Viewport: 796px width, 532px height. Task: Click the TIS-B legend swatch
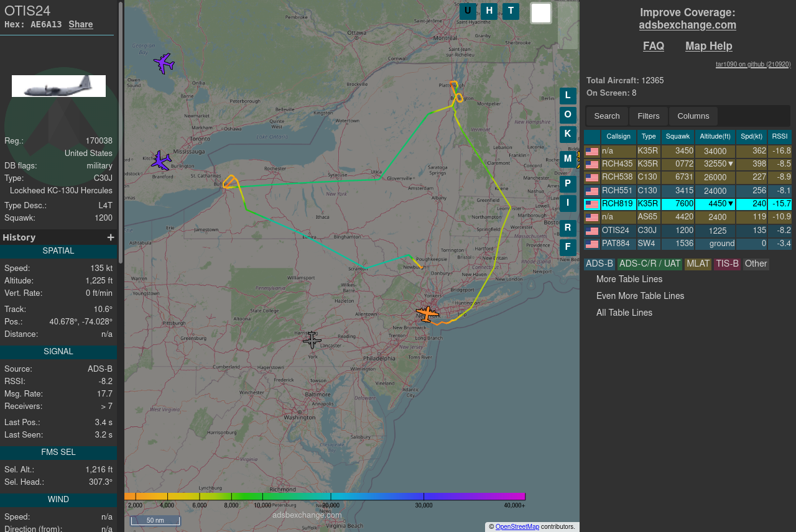click(727, 264)
